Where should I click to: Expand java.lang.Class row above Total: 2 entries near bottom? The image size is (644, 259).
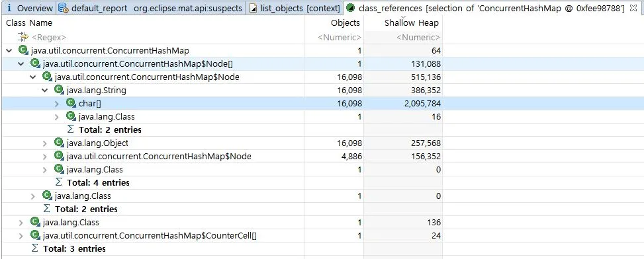33,196
